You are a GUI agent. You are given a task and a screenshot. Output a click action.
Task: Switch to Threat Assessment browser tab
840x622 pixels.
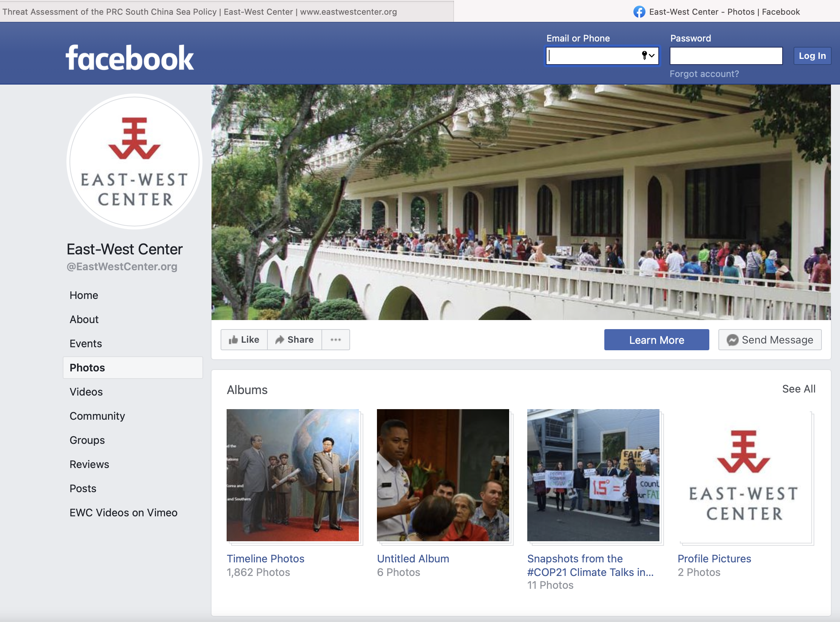[x=227, y=12]
